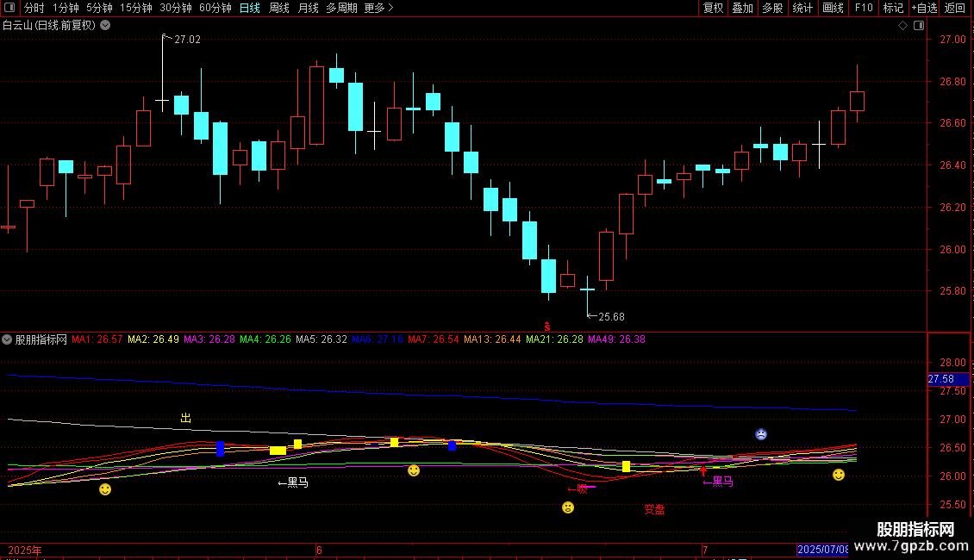Switch to the 周线 weekly chart

(x=279, y=8)
